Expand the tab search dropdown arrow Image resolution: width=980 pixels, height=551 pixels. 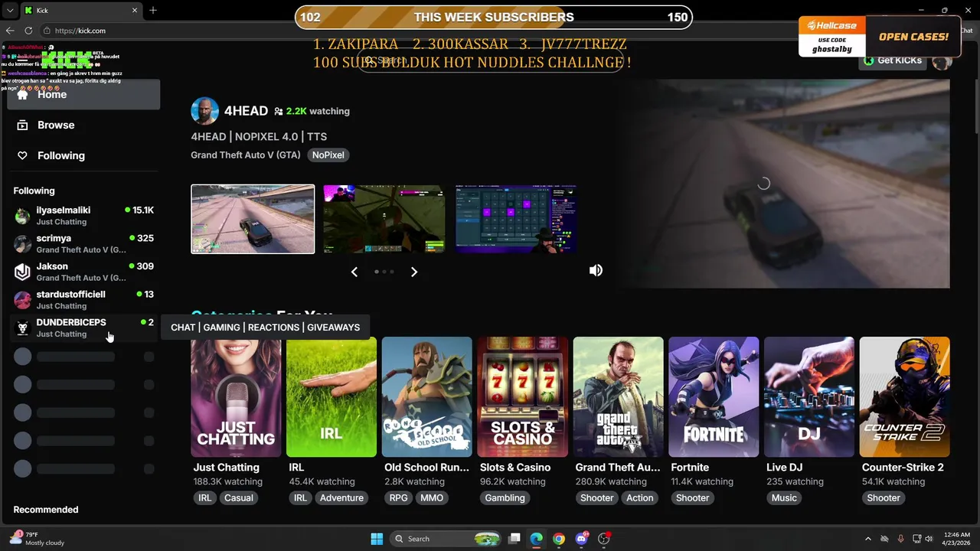pyautogui.click(x=9, y=10)
